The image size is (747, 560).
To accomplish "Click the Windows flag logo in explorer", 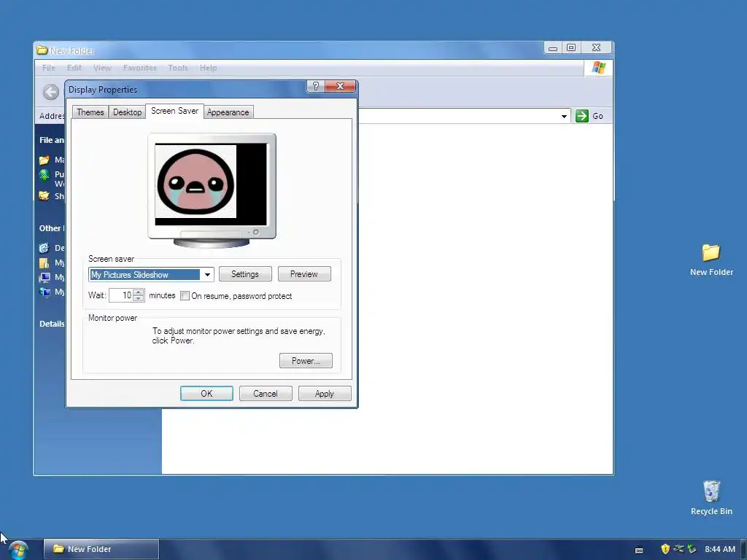I will tap(598, 68).
